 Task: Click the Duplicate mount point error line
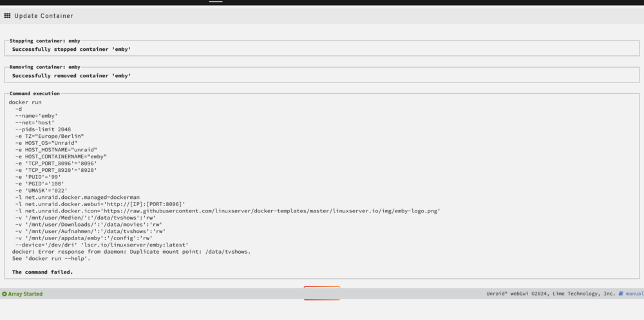click(x=131, y=251)
